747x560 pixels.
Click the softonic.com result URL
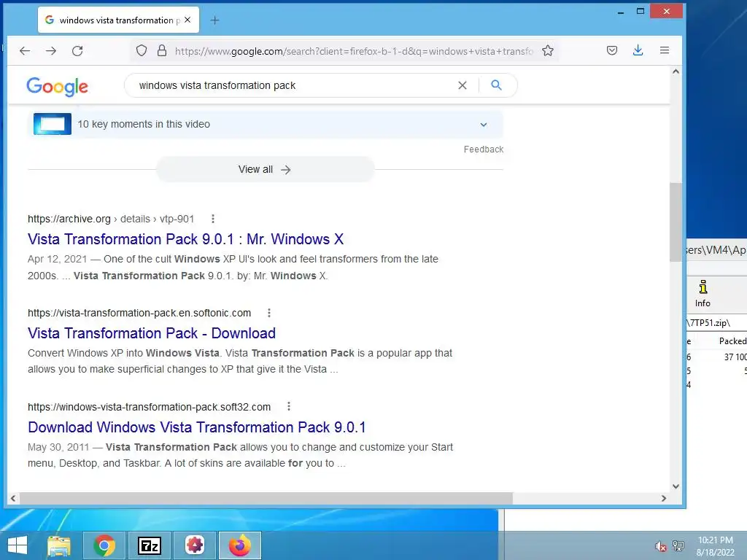point(139,313)
